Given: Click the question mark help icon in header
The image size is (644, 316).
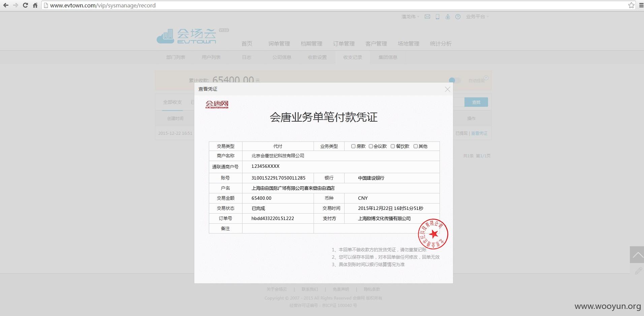Looking at the screenshot, I should (x=458, y=17).
